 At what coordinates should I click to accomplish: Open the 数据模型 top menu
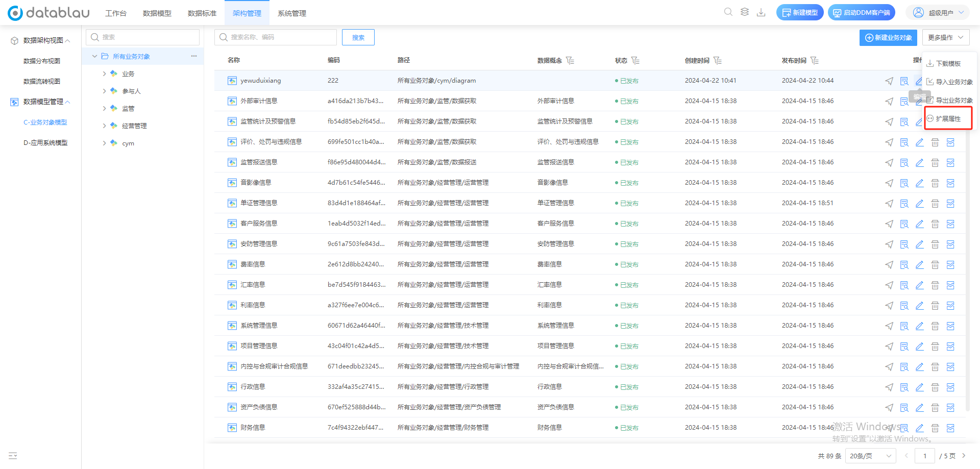point(157,13)
